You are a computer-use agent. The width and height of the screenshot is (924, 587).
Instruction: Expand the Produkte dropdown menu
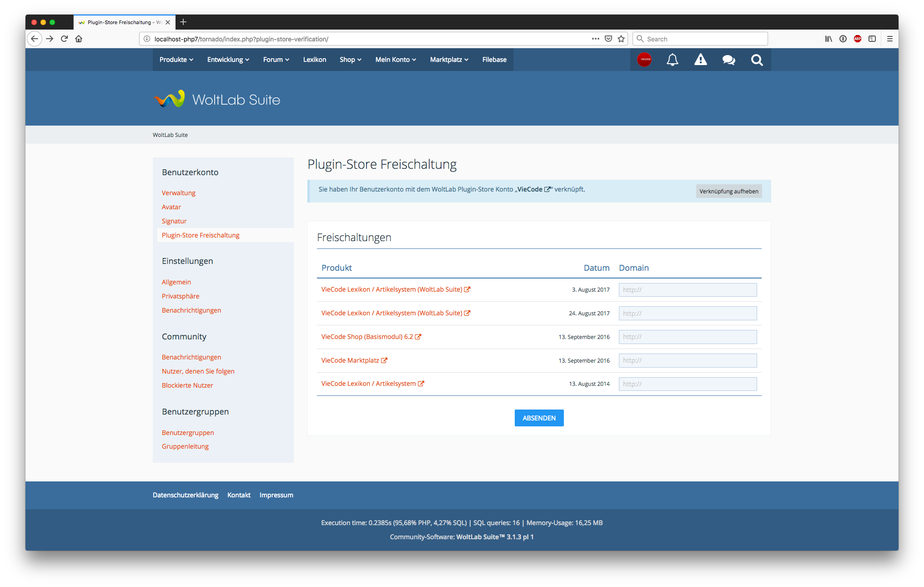click(x=176, y=60)
